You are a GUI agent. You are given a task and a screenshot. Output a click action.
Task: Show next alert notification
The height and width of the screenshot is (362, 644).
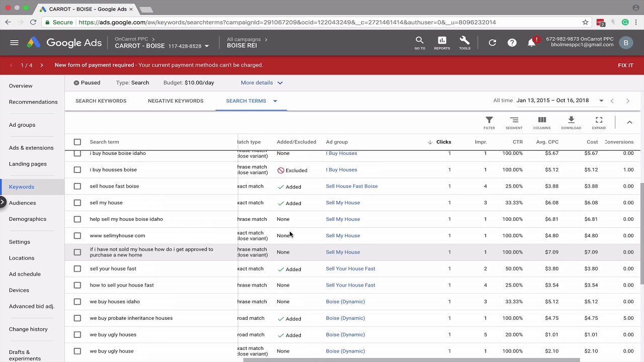click(41, 65)
